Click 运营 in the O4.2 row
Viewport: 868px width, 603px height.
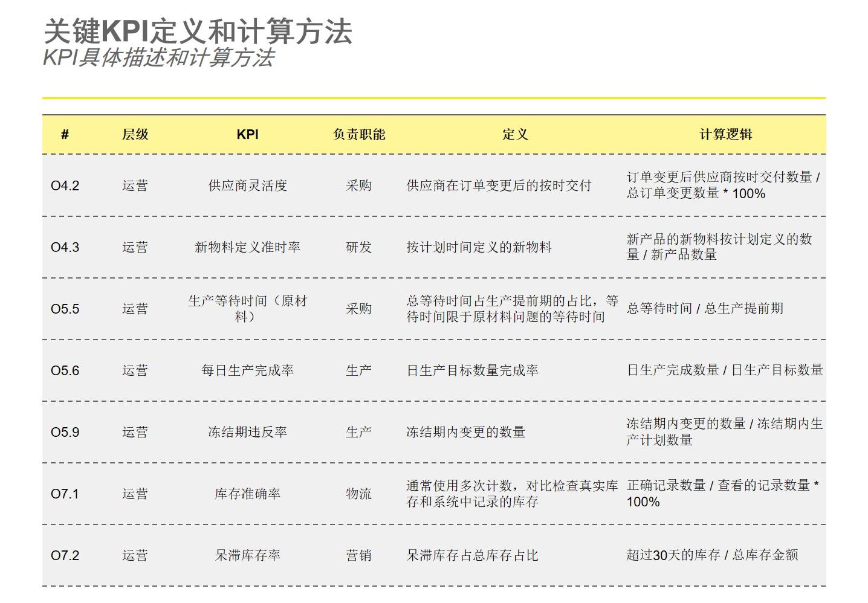tap(135, 185)
